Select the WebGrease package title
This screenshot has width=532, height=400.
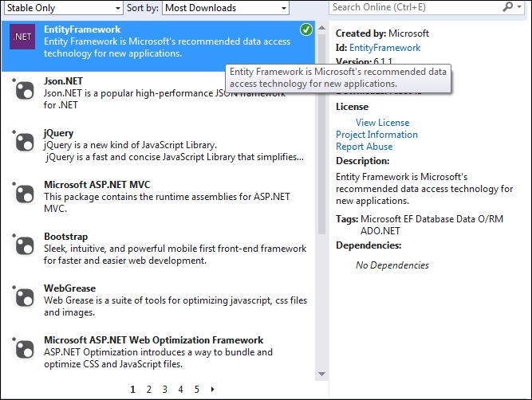69,288
